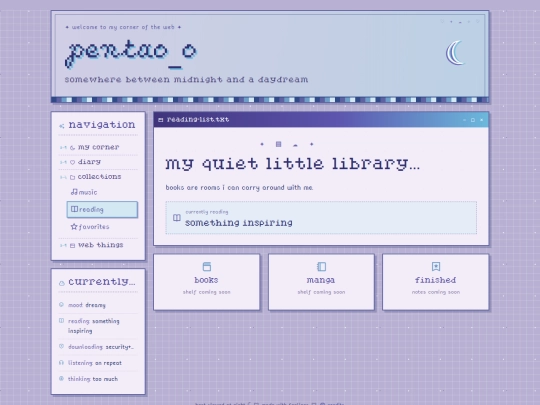Click the 'currently…' heading text
This screenshot has height=405, width=540.
pos(102,282)
